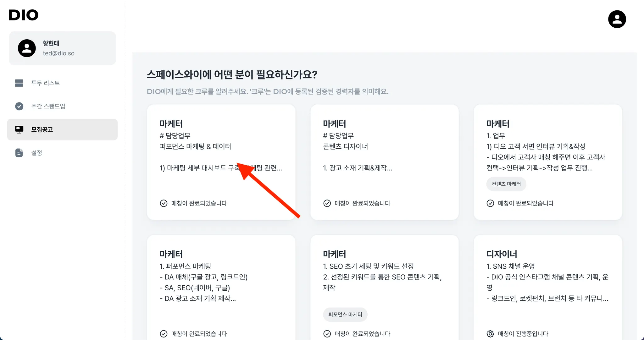
Task: Click check circle on 퍼포먼스 마케팅 & 데이터 card
Action: [x=164, y=203]
